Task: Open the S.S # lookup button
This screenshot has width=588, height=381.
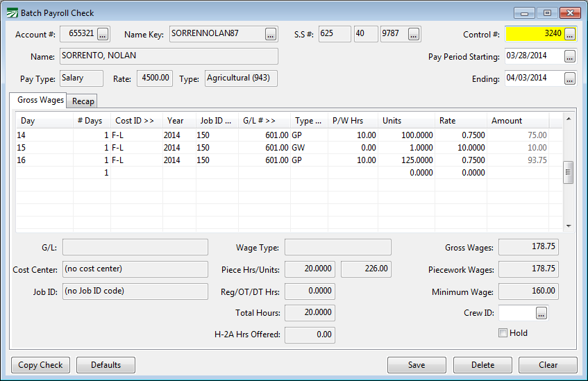Action: coord(413,34)
